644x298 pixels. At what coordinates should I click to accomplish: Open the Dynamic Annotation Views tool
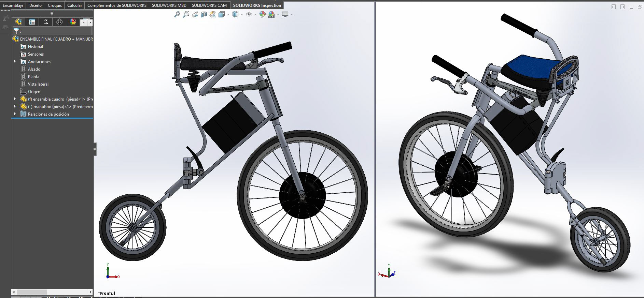click(213, 14)
